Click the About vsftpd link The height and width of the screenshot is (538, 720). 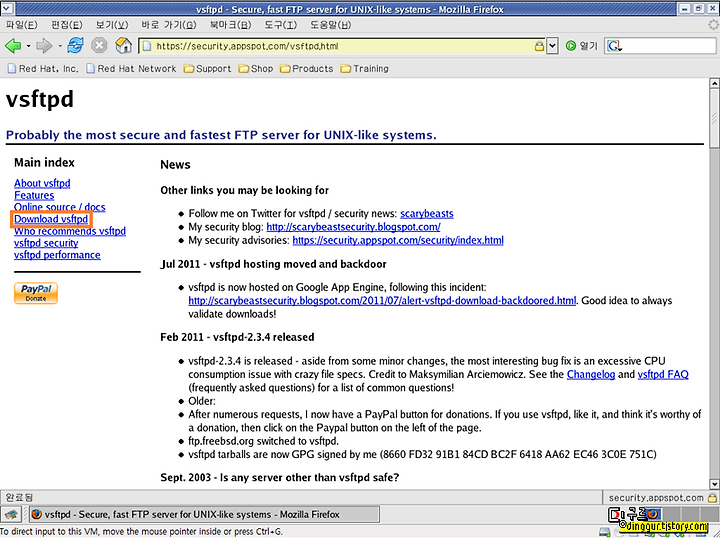coord(42,183)
